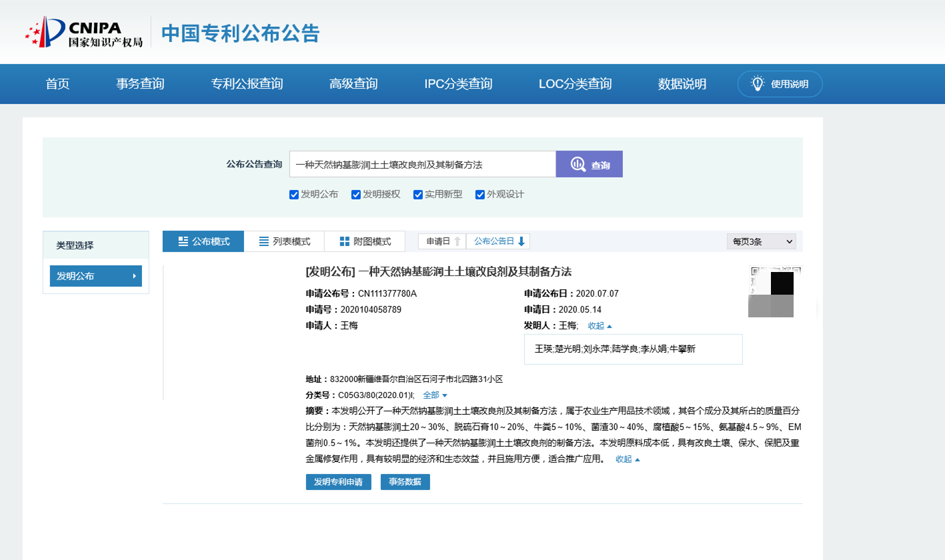Switch to 列表模式 tab
This screenshot has height=560, width=945.
(x=284, y=241)
